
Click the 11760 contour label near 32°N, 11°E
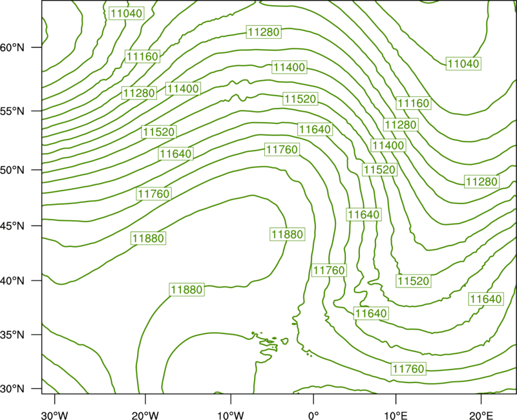408,368
